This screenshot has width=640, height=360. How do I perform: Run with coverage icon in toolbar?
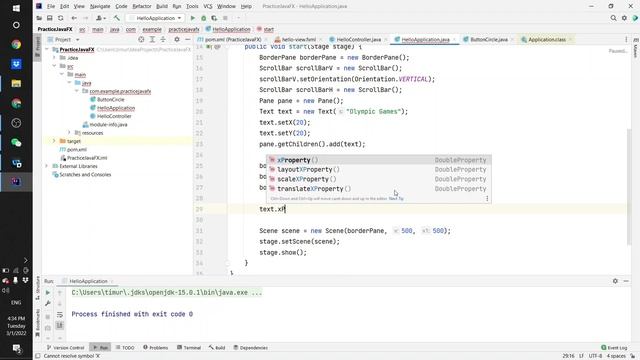tap(214, 18)
